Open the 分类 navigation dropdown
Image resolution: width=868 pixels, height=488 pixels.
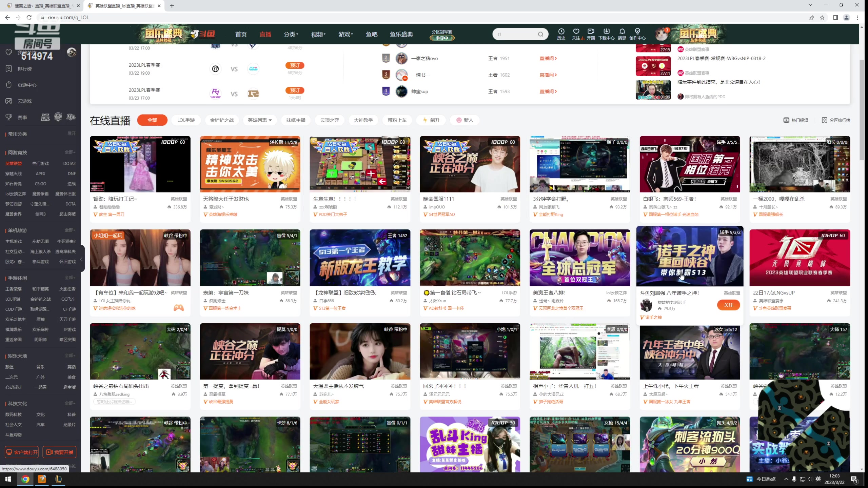291,34
